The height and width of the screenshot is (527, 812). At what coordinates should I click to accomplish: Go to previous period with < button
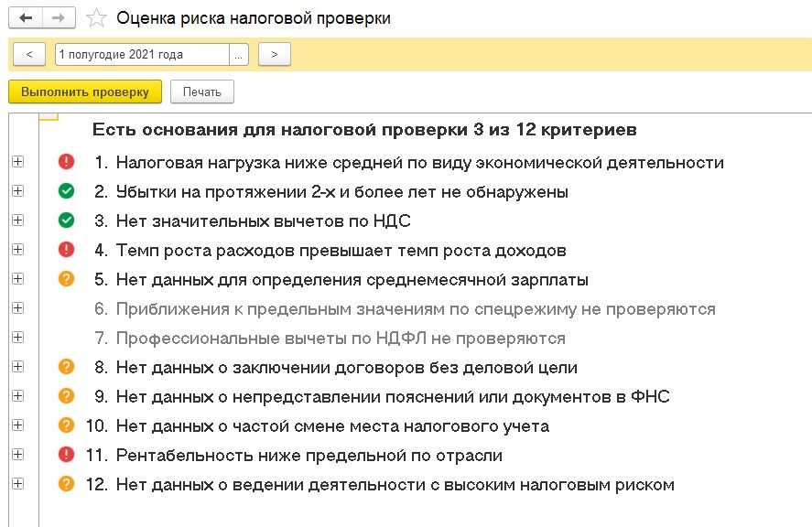[x=29, y=54]
